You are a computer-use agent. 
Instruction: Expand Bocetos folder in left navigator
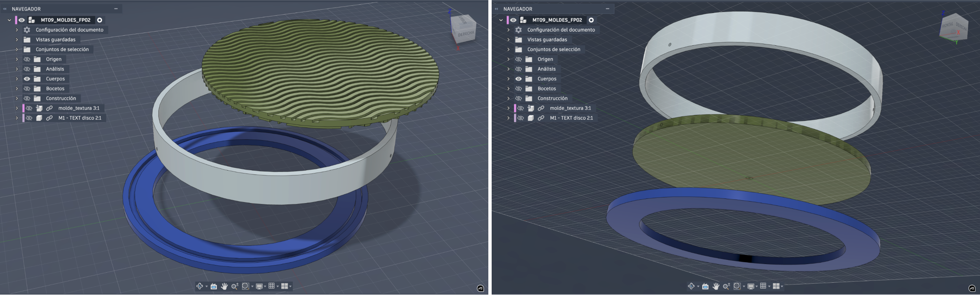[17, 89]
